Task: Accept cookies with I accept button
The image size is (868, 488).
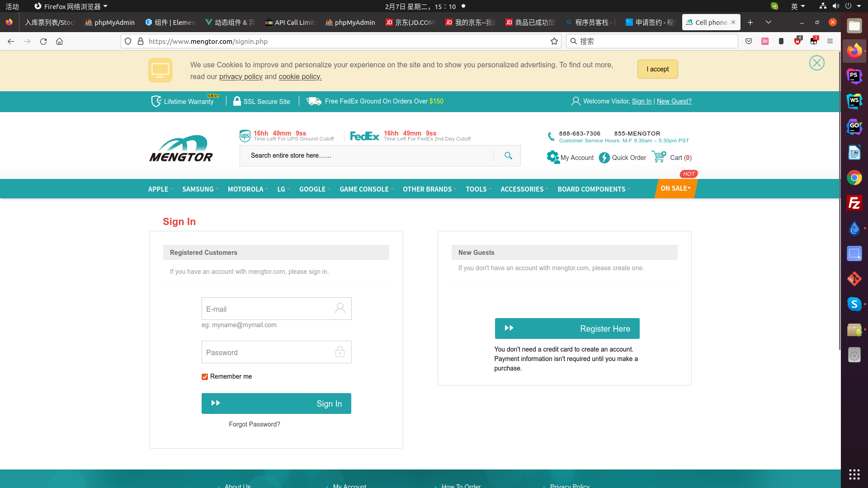Action: click(657, 69)
